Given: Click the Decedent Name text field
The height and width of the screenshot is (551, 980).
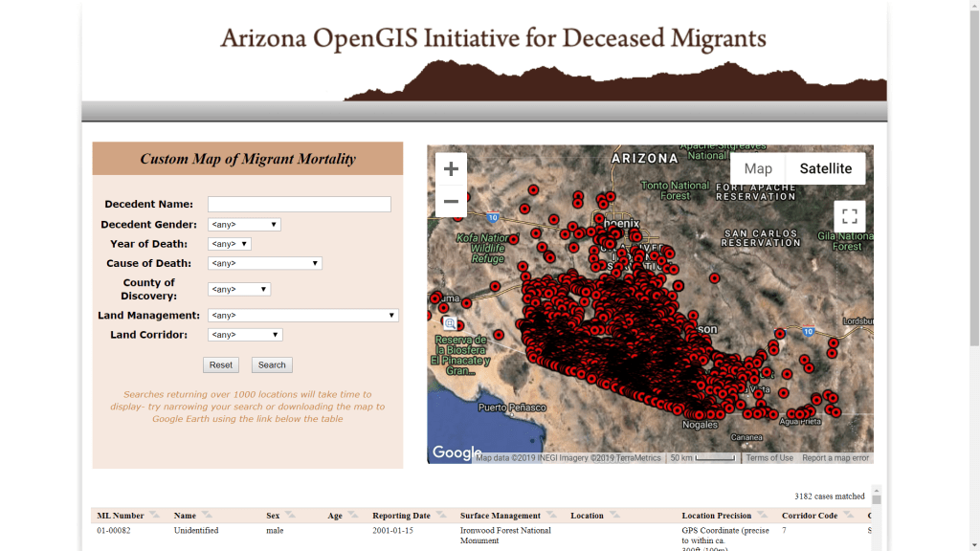Looking at the screenshot, I should click(300, 205).
